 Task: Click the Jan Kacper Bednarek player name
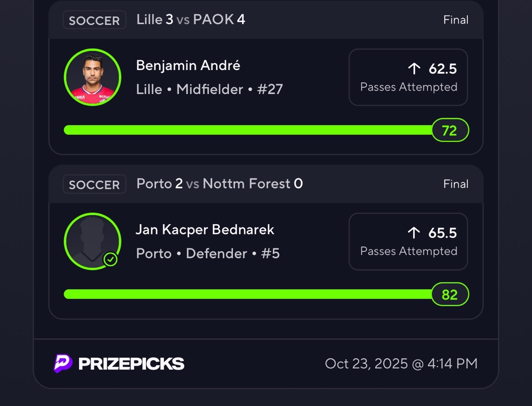[x=205, y=230]
